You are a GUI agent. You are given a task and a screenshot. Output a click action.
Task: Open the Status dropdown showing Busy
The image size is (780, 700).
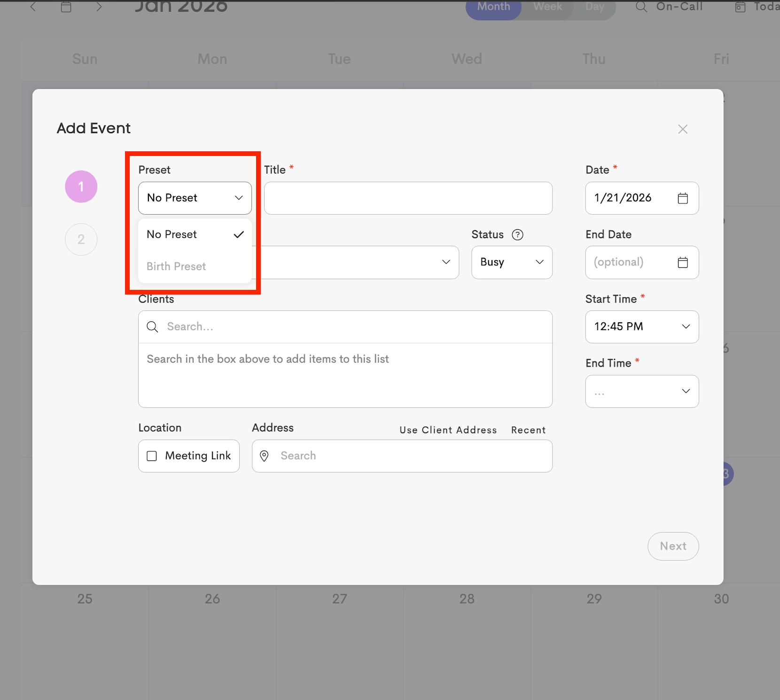tap(512, 262)
